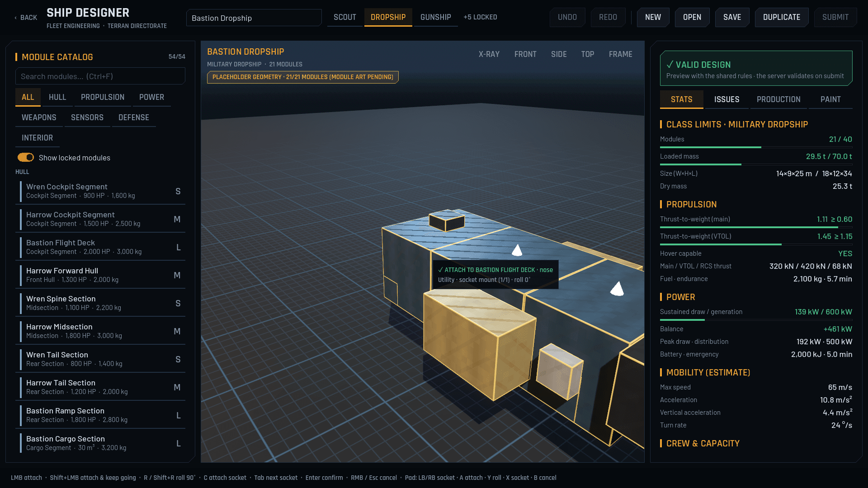868x488 pixels.
Task: Select the Dropship class tab
Action: pos(388,17)
